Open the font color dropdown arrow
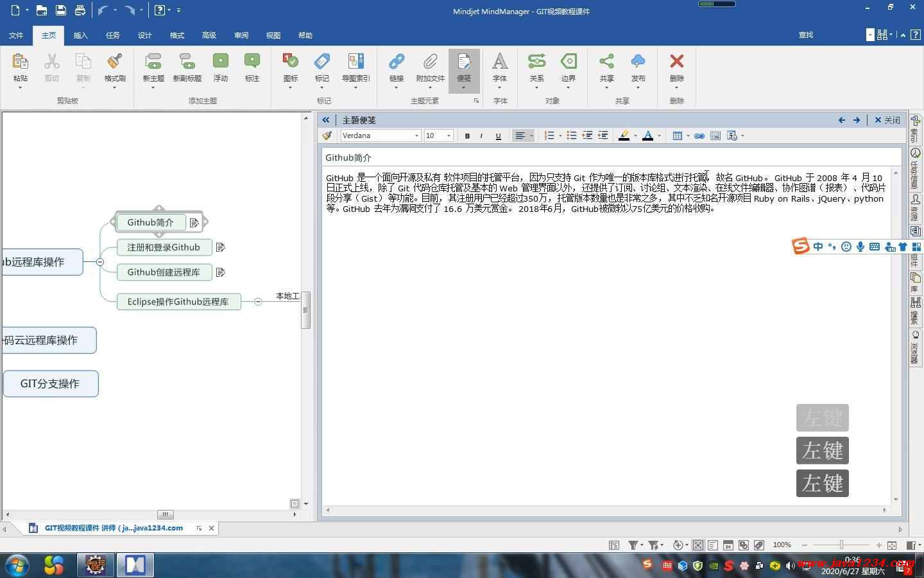 tap(659, 136)
